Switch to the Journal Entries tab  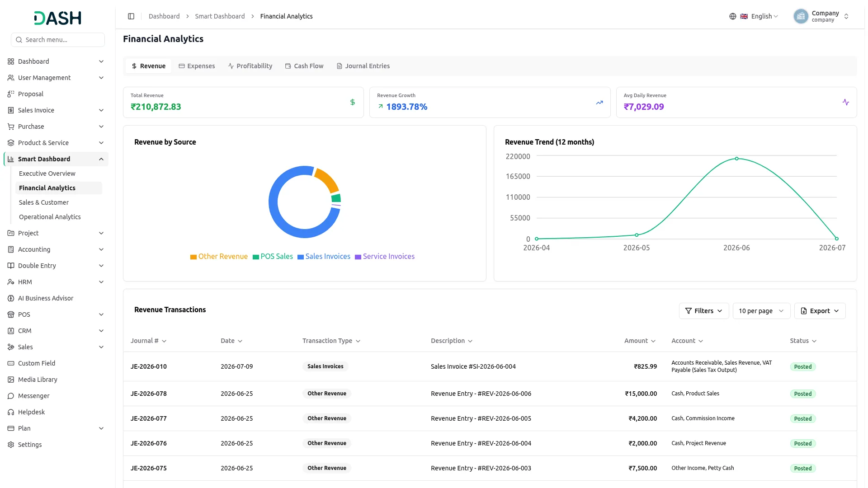click(x=363, y=66)
